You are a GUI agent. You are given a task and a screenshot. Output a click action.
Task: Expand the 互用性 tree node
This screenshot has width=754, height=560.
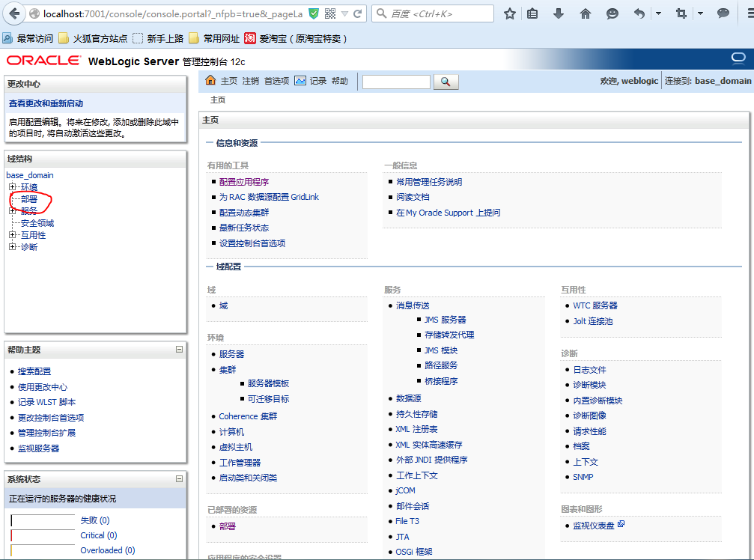[12, 234]
